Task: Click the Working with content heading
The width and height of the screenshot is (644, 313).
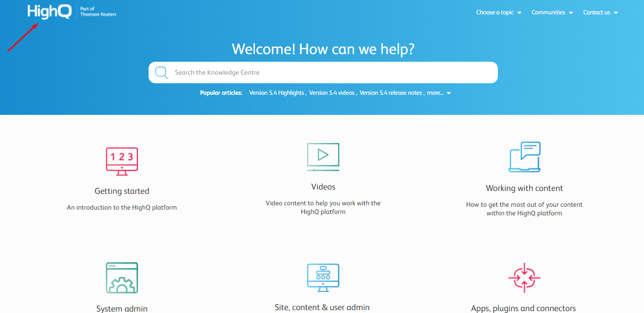Action: pyautogui.click(x=524, y=188)
